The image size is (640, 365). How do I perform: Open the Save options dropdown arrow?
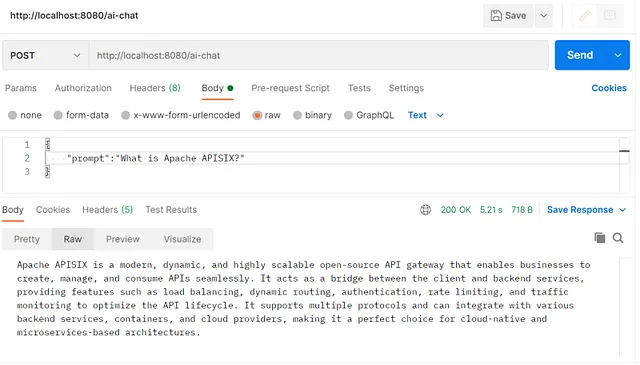tap(544, 16)
